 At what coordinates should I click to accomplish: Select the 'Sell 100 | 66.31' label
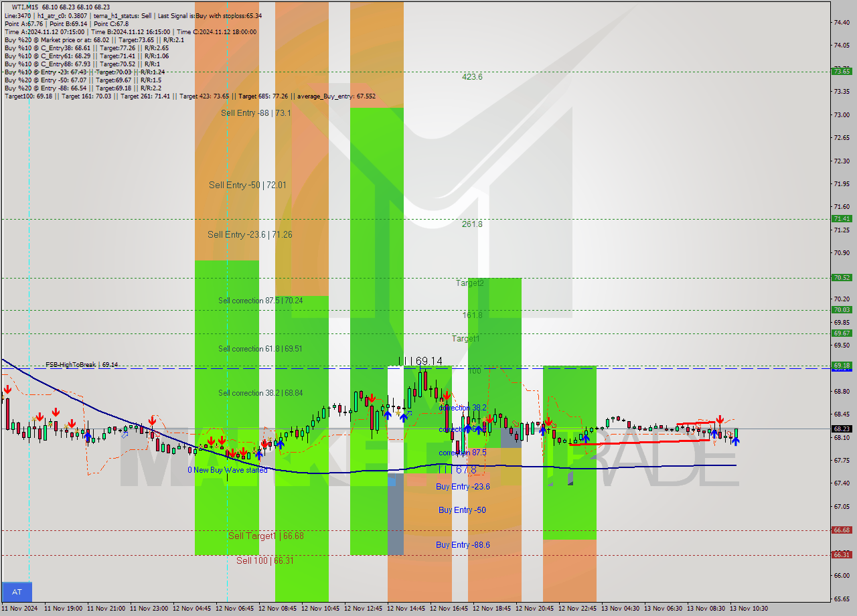pyautogui.click(x=265, y=560)
